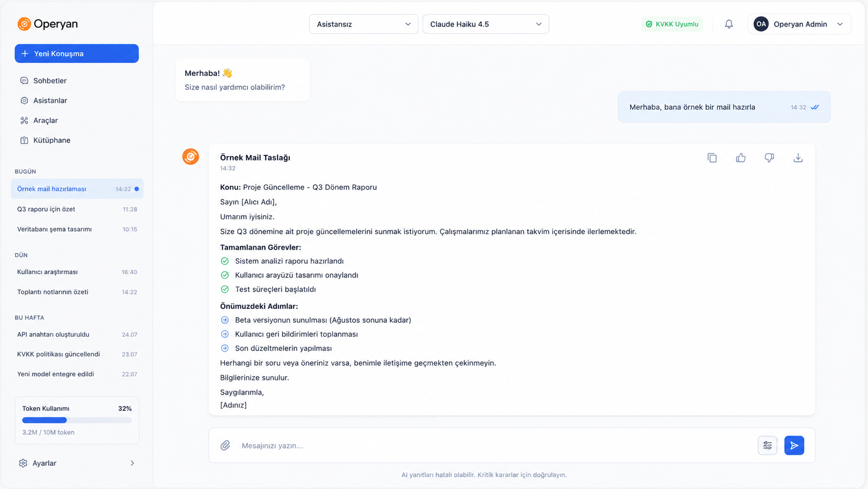The width and height of the screenshot is (868, 489).
Task: Click the plus icon in Yeni Konuşma
Action: (x=25, y=54)
